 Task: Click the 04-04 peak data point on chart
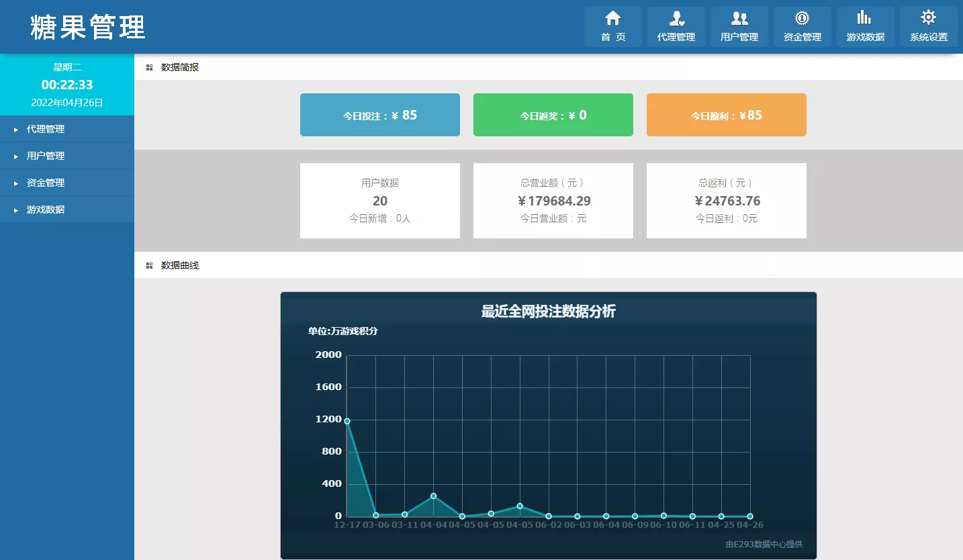[434, 496]
